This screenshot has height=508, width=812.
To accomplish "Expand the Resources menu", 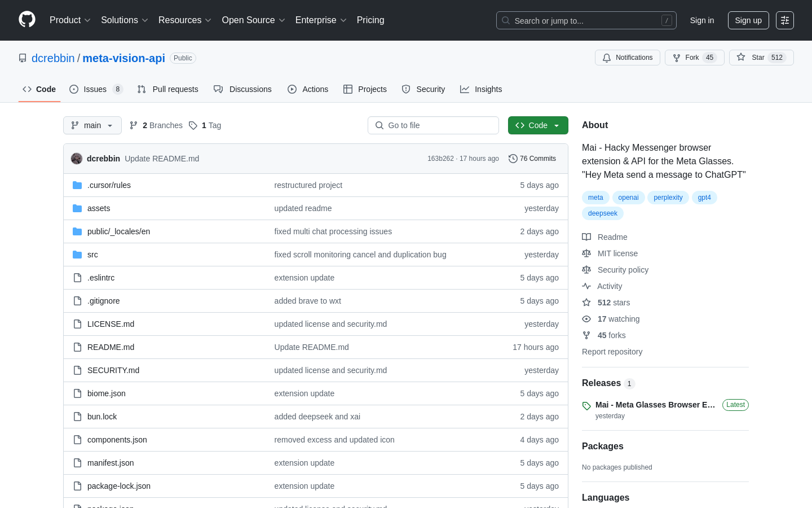I will (185, 20).
